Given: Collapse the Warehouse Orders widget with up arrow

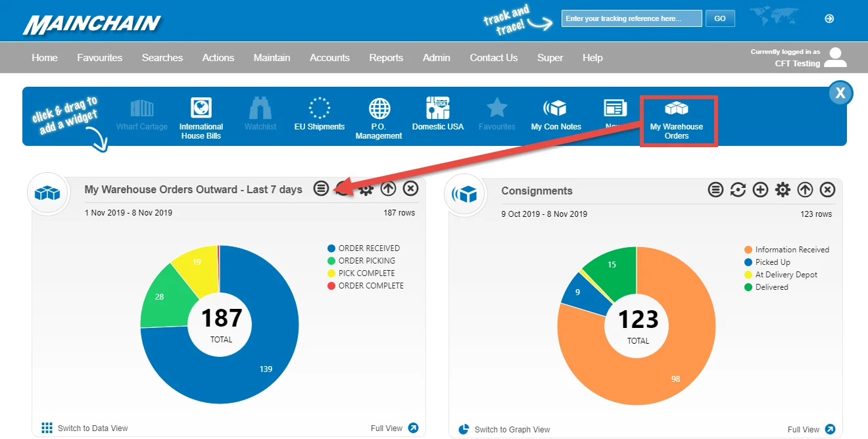Looking at the screenshot, I should click(389, 189).
